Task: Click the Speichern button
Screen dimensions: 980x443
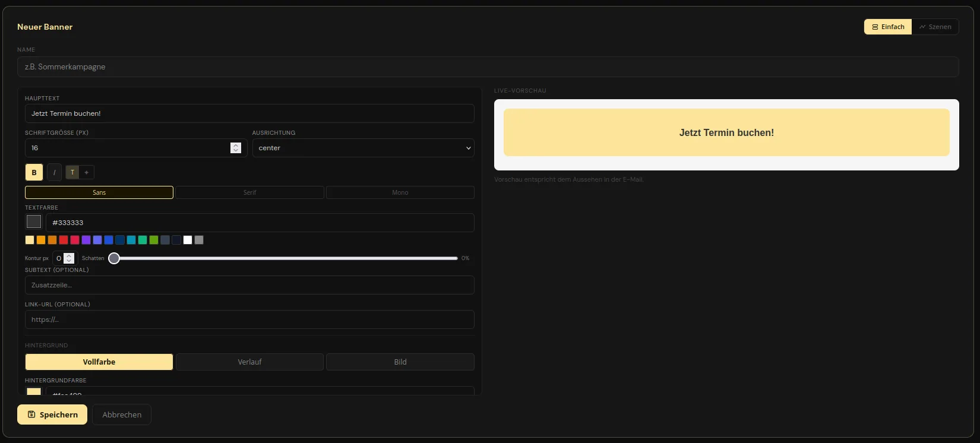Action: coord(52,414)
